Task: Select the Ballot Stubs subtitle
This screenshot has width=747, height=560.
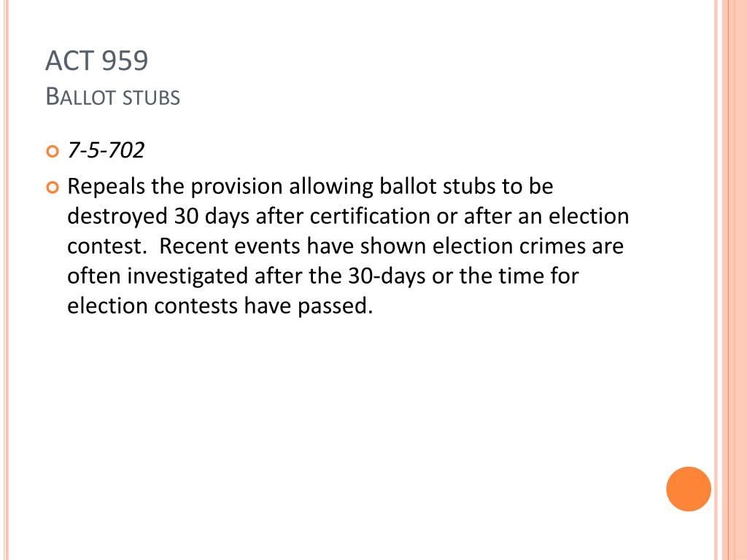Action: pyautogui.click(x=113, y=97)
